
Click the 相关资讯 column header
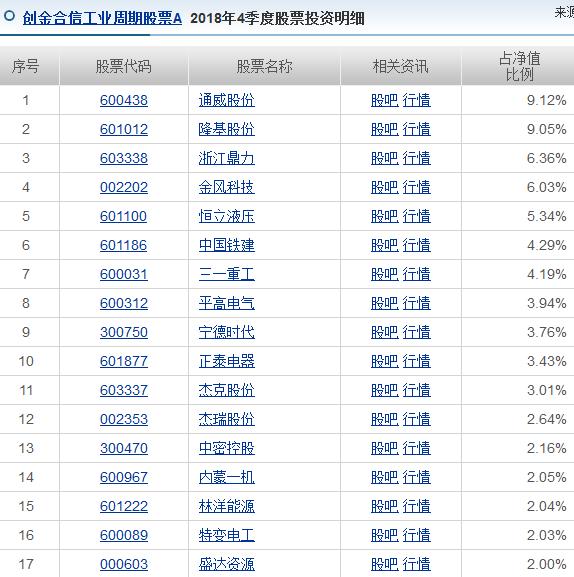401,67
